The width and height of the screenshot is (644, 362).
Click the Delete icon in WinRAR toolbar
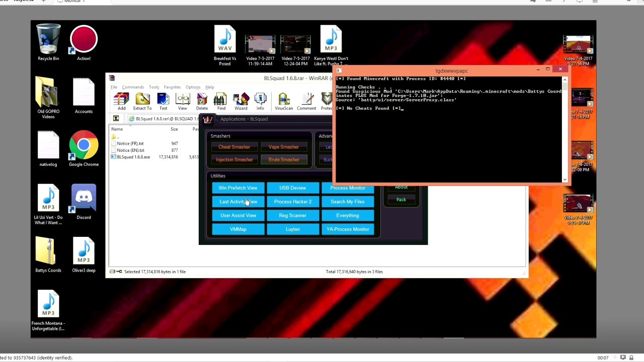[x=202, y=101]
